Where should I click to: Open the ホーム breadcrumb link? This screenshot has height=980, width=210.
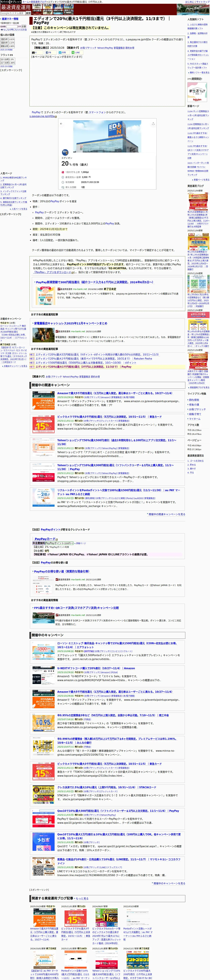(25, 2)
